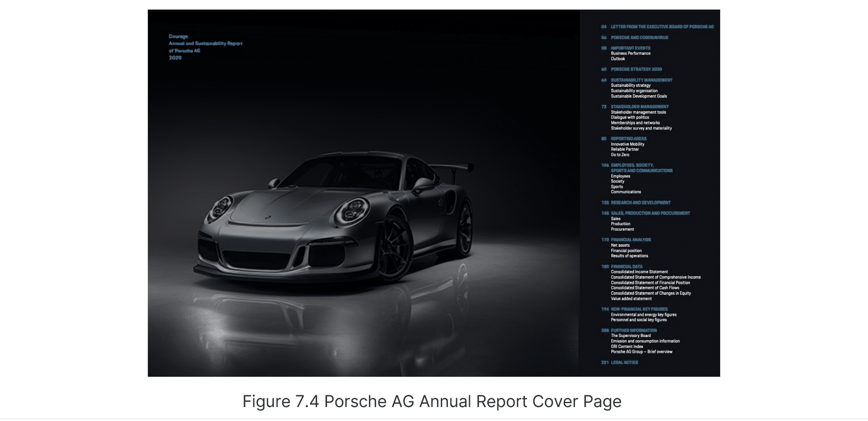This screenshot has width=868, height=421.
Task: Click 'Consolidated Statement of Cash Flows'
Action: 645,288
